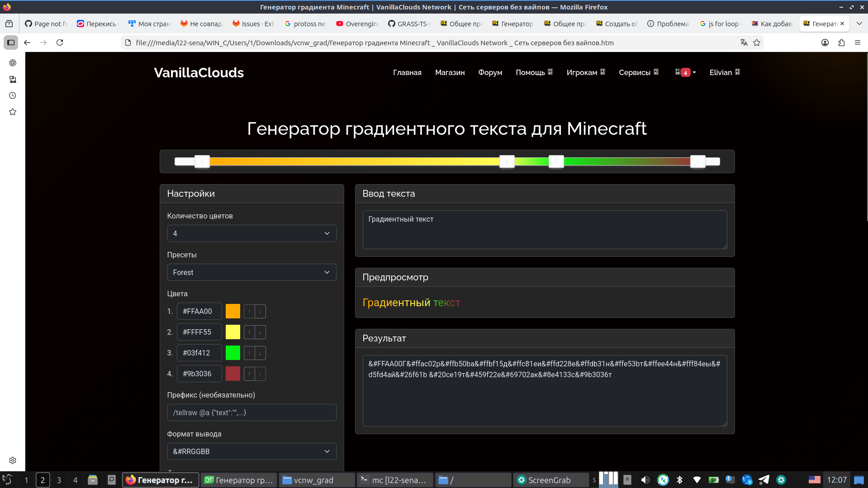Bookmark this page with the star icon

click(x=757, y=43)
